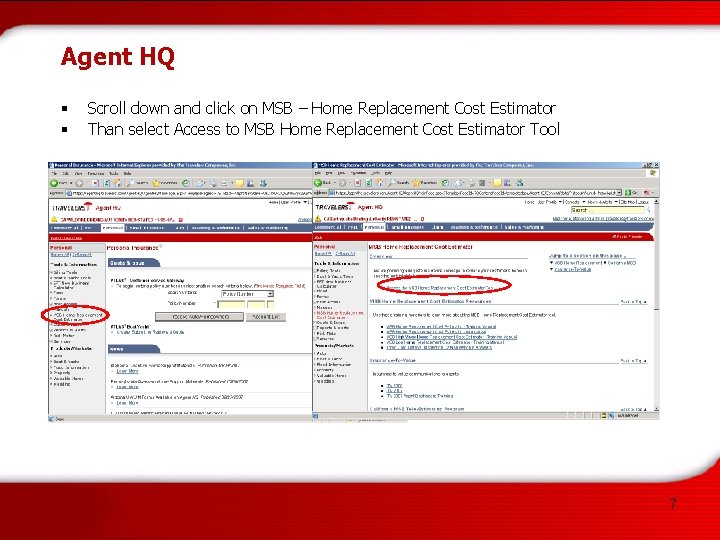Click the Search magnifier in the left browser toolbar

click(130, 183)
